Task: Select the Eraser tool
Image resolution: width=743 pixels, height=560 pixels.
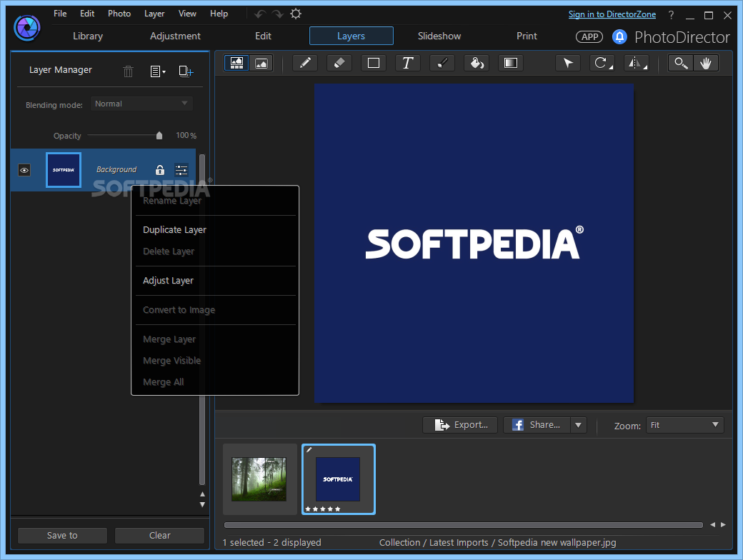Action: pos(339,63)
